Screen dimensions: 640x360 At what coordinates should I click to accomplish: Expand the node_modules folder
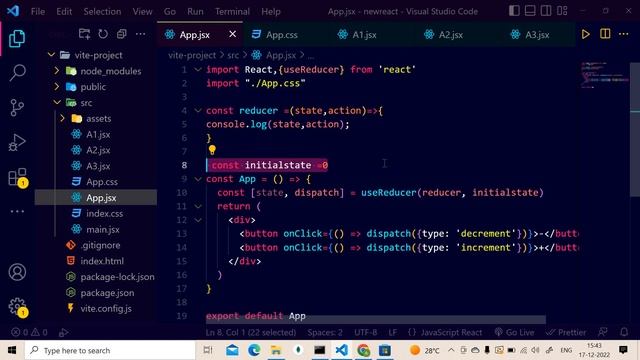[57, 71]
